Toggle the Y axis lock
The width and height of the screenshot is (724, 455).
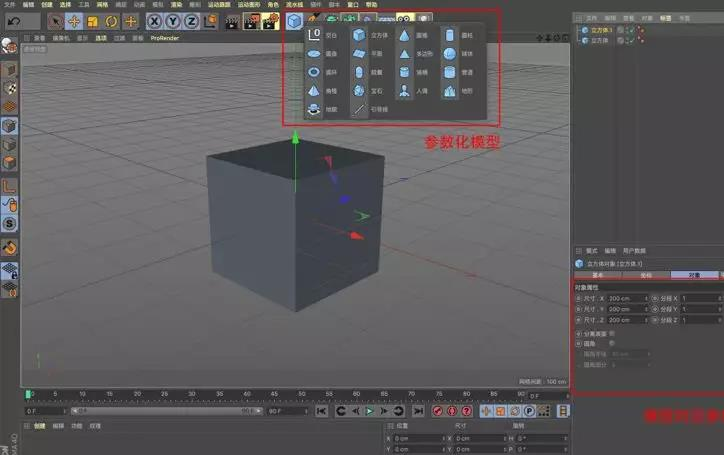[x=173, y=21]
